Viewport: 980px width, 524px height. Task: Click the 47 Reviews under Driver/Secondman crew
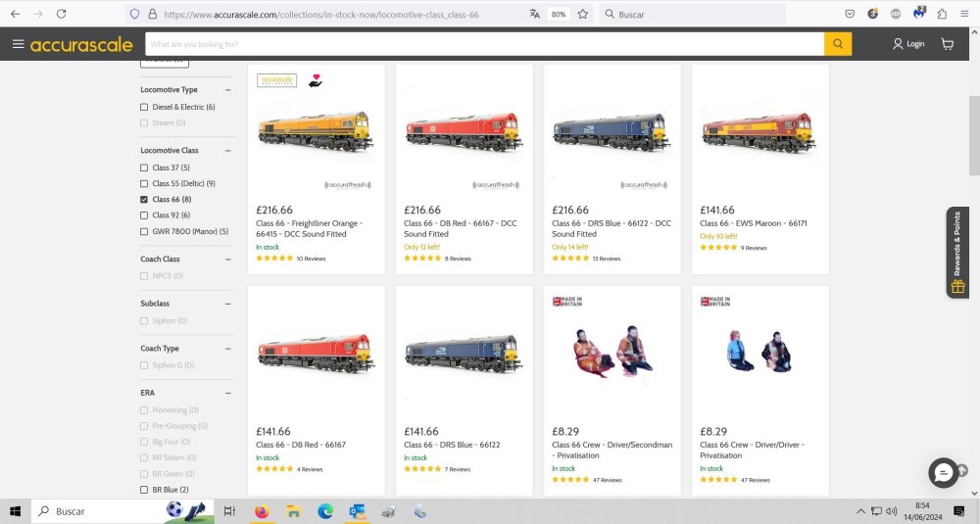coord(607,480)
